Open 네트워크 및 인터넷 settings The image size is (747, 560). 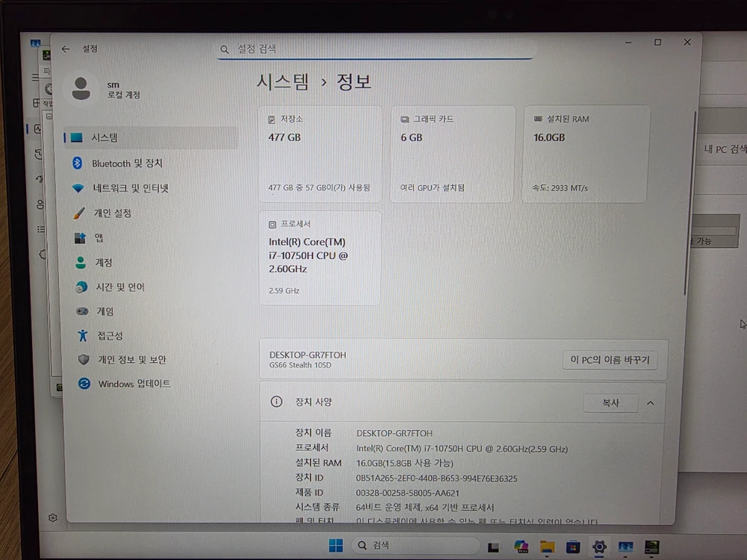point(130,188)
